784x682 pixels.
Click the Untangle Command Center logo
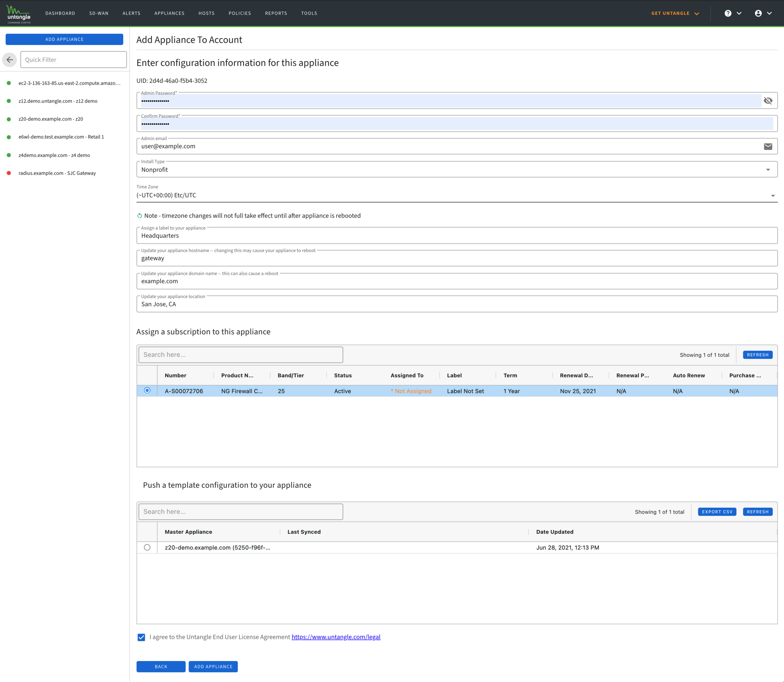coord(19,14)
